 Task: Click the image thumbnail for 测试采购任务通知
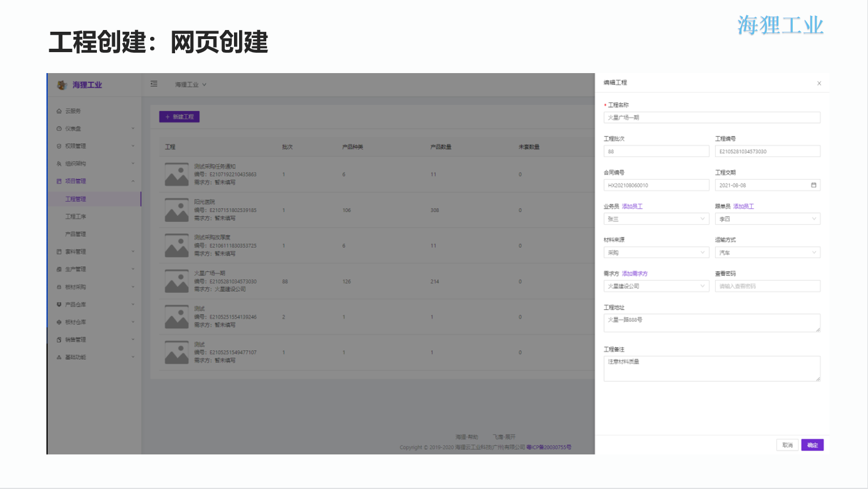tap(177, 175)
